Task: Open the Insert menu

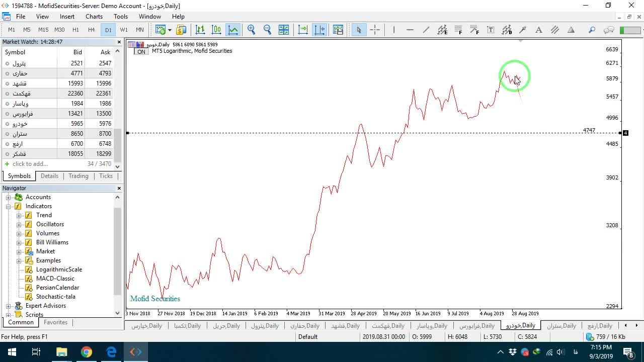Action: 67,16
